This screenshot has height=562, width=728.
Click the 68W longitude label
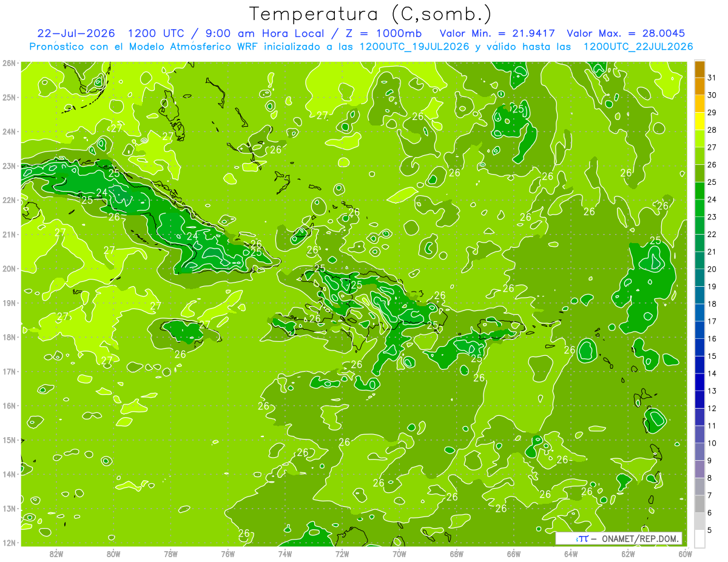pyautogui.click(x=456, y=554)
